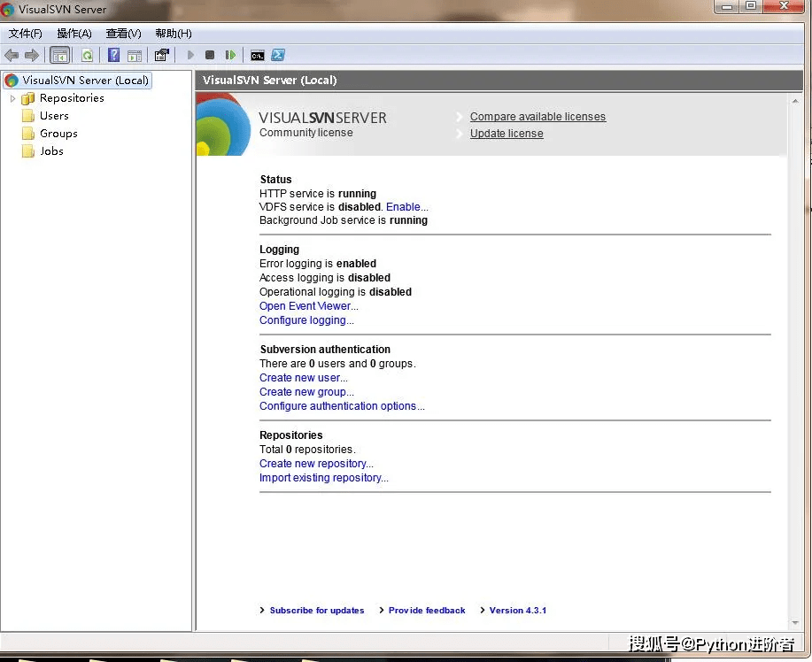Click the Create new group... link
This screenshot has width=812, height=662.
306,392
